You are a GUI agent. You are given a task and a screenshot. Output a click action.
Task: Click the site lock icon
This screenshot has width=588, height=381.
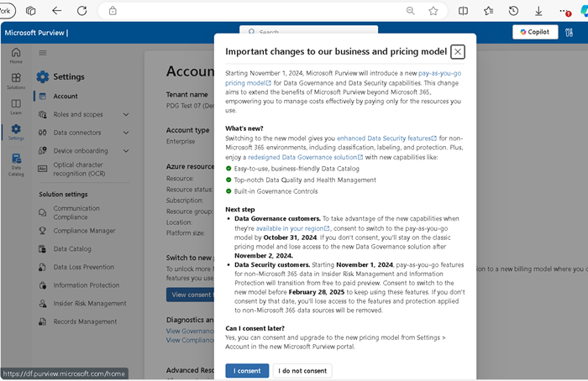(113, 11)
